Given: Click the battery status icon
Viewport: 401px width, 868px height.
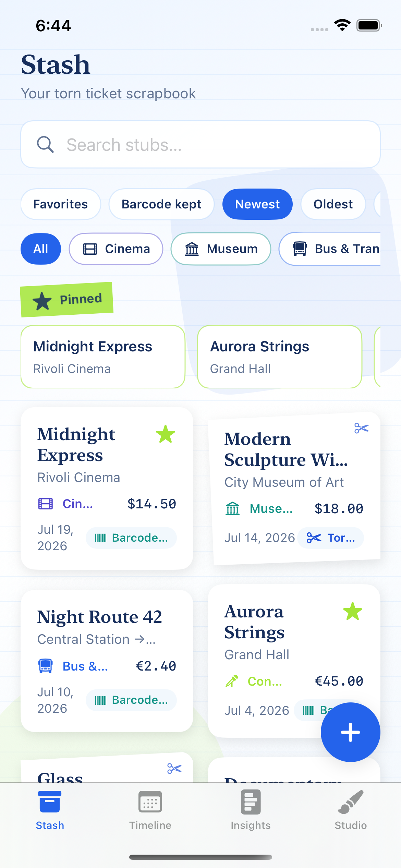Looking at the screenshot, I should pos(369,25).
